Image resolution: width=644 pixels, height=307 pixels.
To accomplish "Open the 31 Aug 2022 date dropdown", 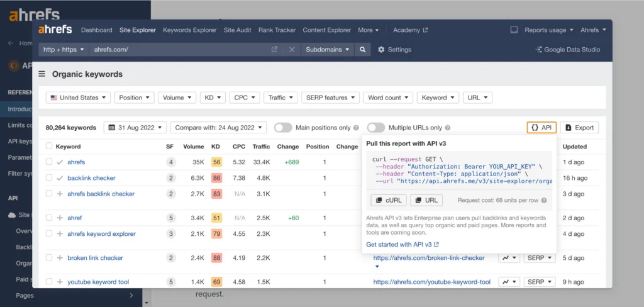I will click(x=135, y=128).
